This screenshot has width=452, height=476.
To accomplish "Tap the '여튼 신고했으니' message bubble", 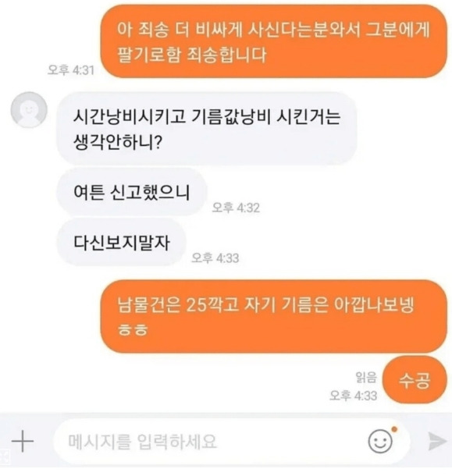I will pyautogui.click(x=132, y=192).
